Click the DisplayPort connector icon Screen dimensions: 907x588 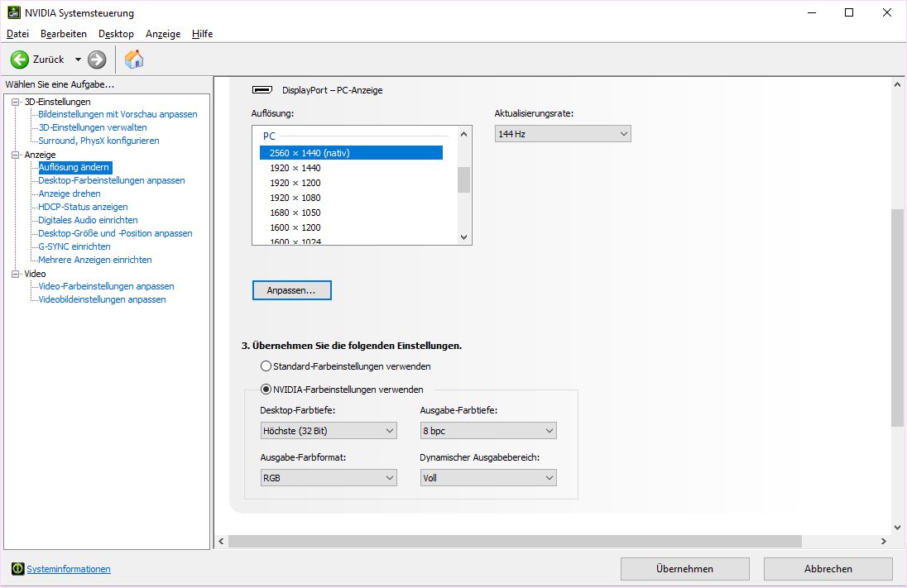[x=262, y=89]
